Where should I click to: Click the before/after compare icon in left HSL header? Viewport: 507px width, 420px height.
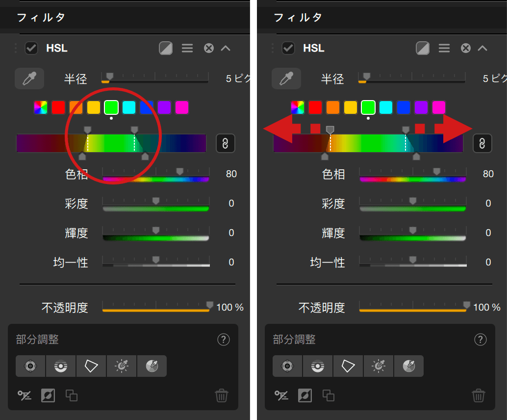(x=166, y=48)
